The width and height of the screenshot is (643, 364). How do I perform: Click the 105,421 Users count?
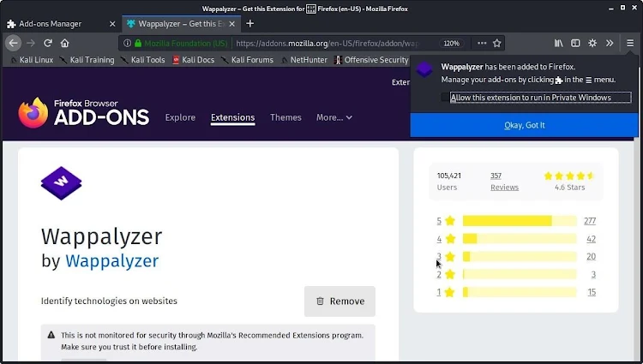448,182
